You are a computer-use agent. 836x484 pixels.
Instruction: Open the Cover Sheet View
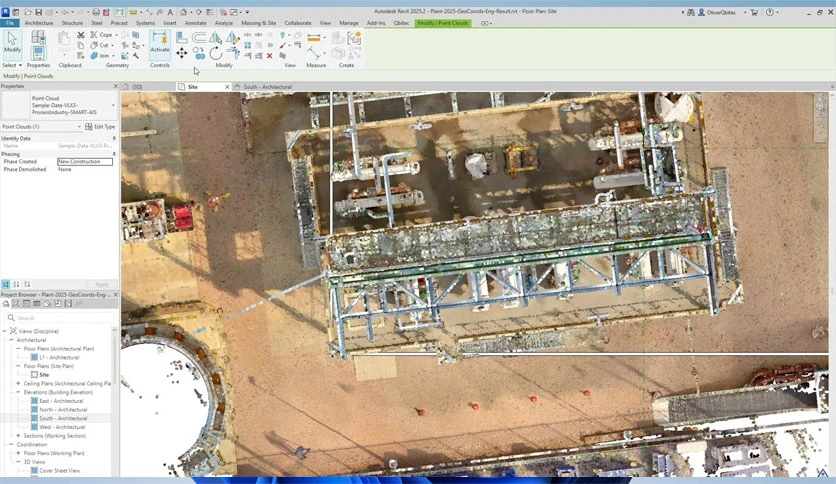pyautogui.click(x=59, y=471)
